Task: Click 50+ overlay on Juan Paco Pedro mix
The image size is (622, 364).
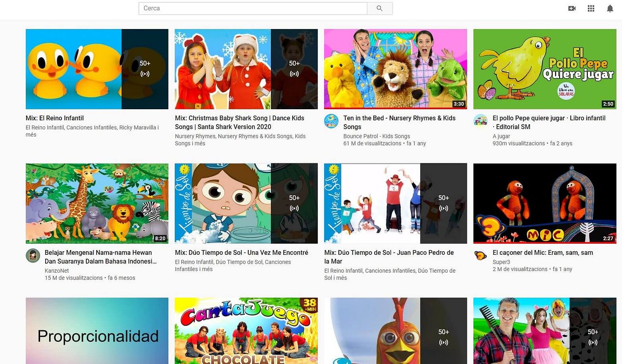Action: coord(443,203)
